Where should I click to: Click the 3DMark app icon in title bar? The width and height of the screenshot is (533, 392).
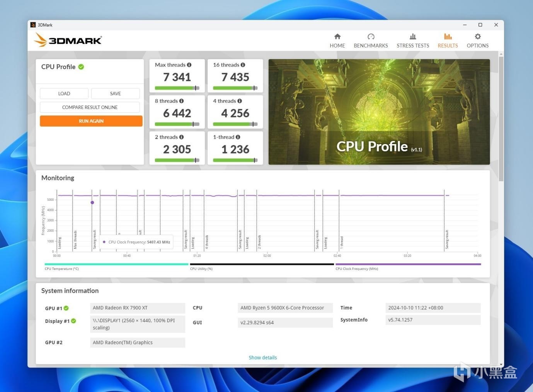[x=33, y=25]
